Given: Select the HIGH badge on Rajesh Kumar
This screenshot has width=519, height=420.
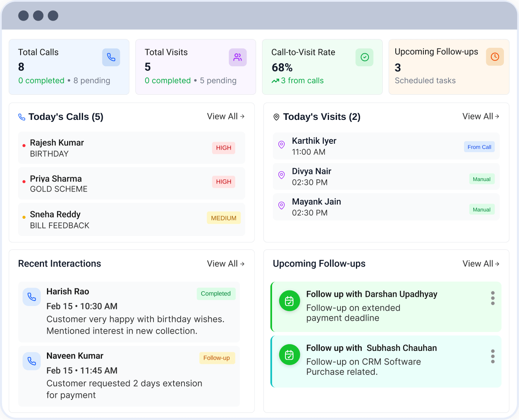Looking at the screenshot, I should coord(223,148).
